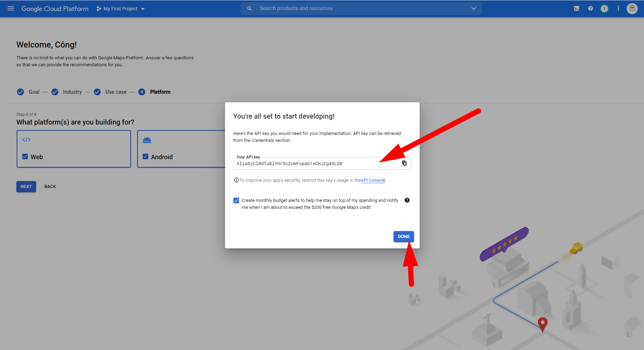Uncheck the Android platform checkbox

coord(146,156)
